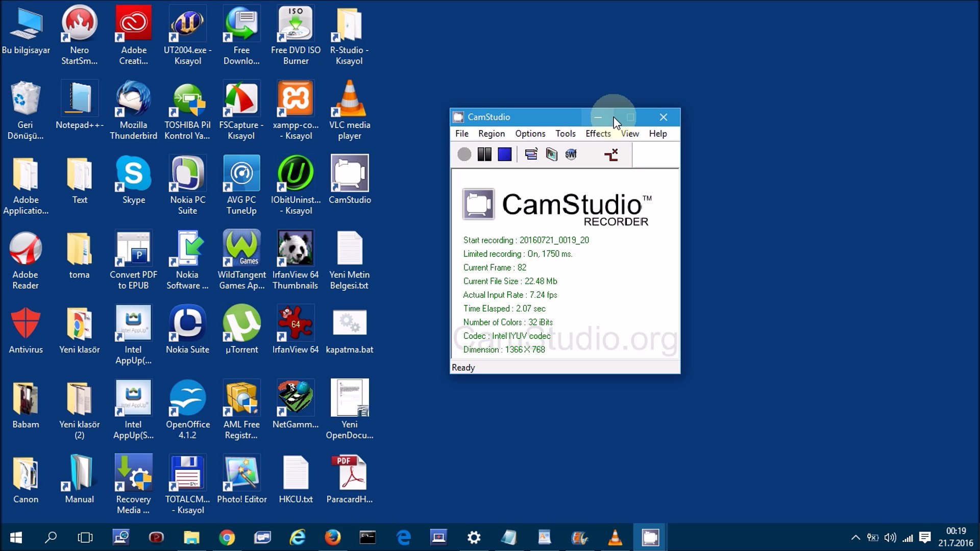
Task: Open the File menu
Action: (x=461, y=134)
